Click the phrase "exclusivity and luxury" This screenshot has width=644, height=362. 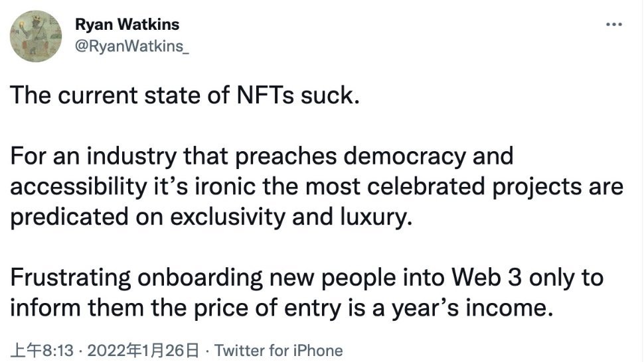(291, 217)
